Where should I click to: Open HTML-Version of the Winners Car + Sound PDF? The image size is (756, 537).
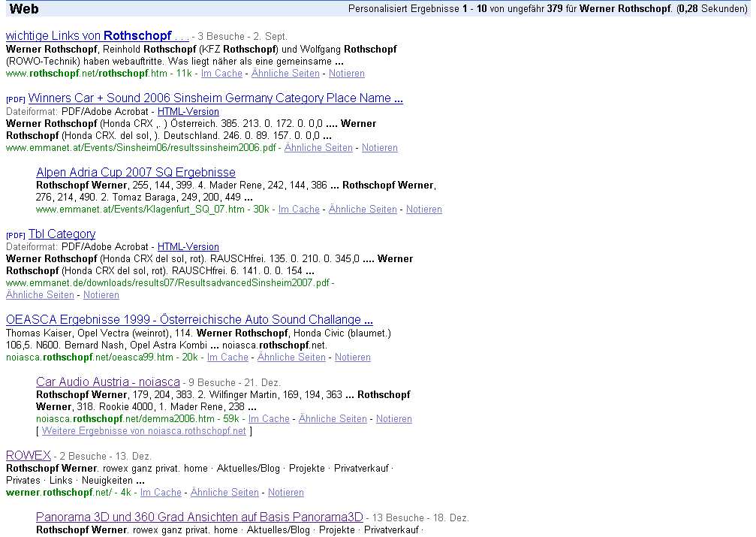[188, 111]
